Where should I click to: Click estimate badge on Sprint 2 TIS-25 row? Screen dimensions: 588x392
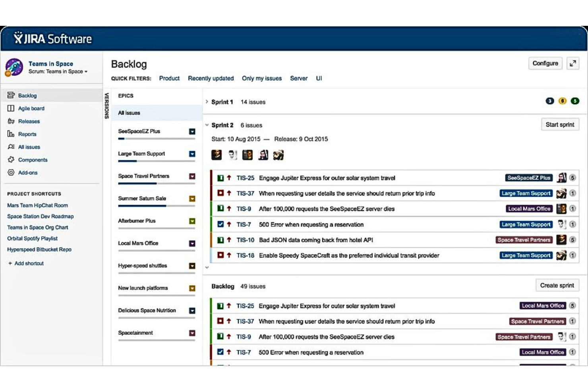tap(573, 178)
